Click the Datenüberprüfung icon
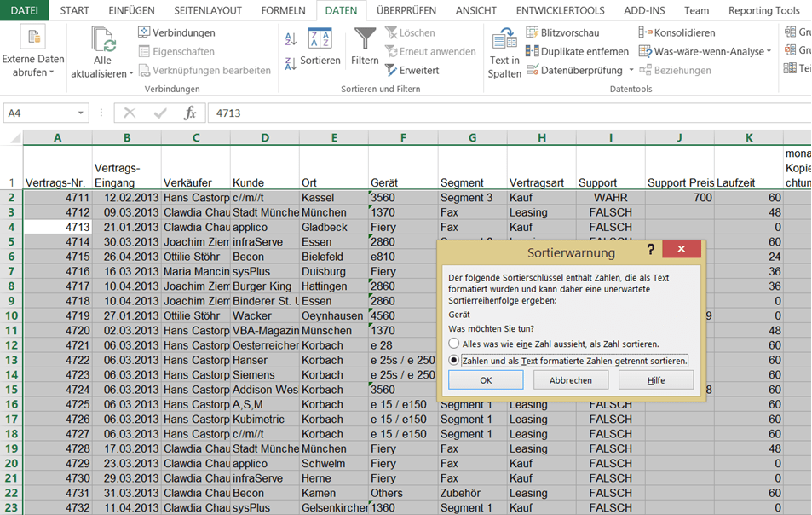812x515 pixels. [533, 70]
